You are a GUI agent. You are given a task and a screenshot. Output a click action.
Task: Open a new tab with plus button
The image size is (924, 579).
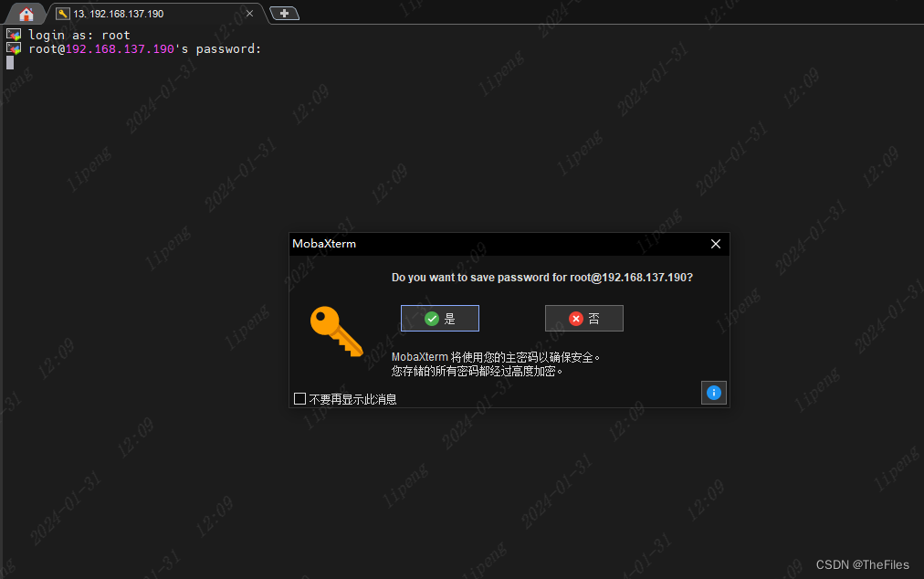click(284, 13)
